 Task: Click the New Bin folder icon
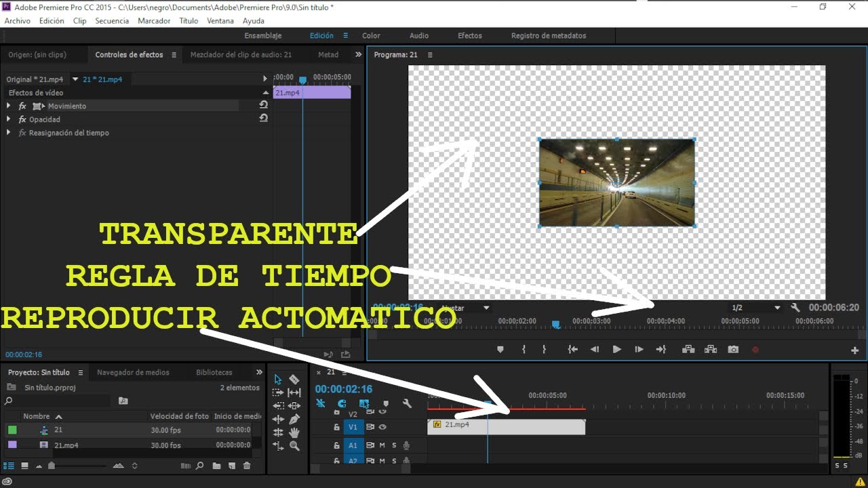pyautogui.click(x=216, y=466)
